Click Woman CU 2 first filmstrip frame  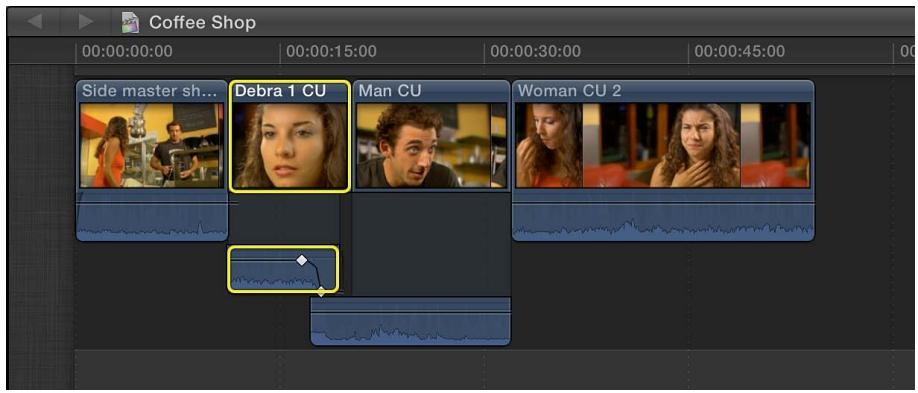point(549,145)
